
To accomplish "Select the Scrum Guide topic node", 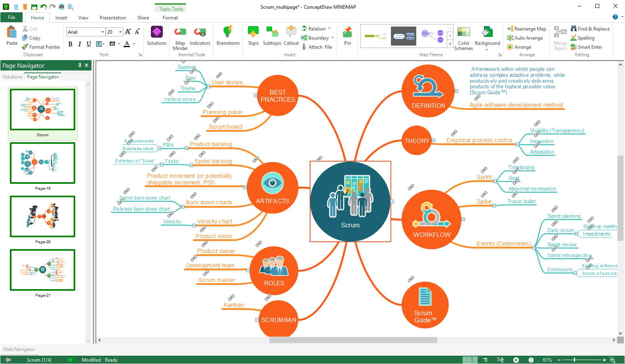I will tap(425, 305).
